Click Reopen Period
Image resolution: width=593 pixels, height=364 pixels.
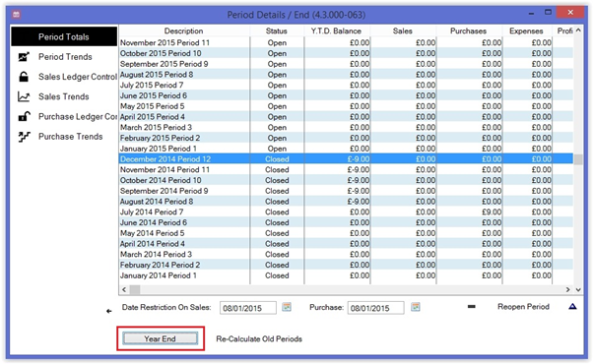point(523,307)
